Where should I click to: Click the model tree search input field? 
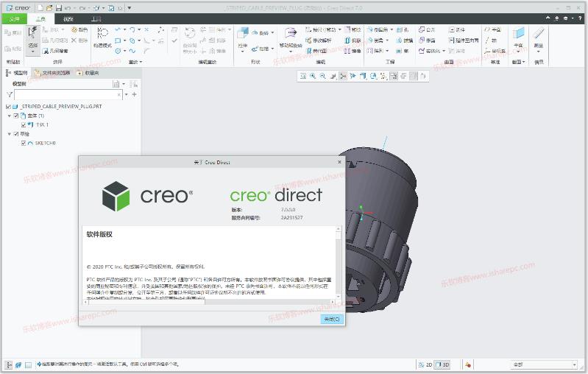click(66, 94)
